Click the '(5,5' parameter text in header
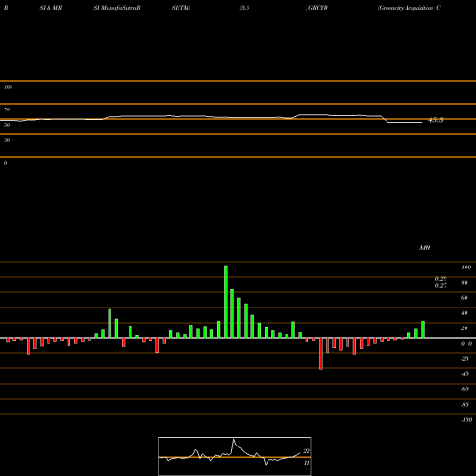This screenshot has width=476, height=476. (x=245, y=8)
